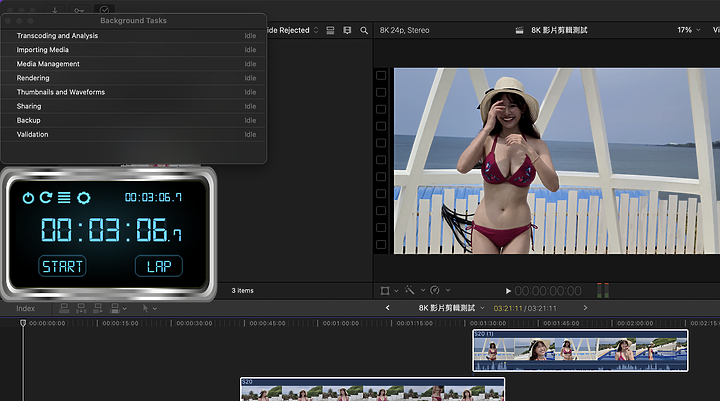Click the viewer video preview image
This screenshot has height=401, width=720.
tap(557, 161)
